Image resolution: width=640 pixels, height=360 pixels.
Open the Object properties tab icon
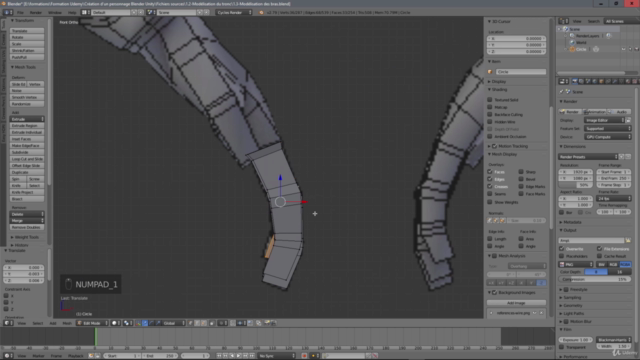tap(601, 81)
